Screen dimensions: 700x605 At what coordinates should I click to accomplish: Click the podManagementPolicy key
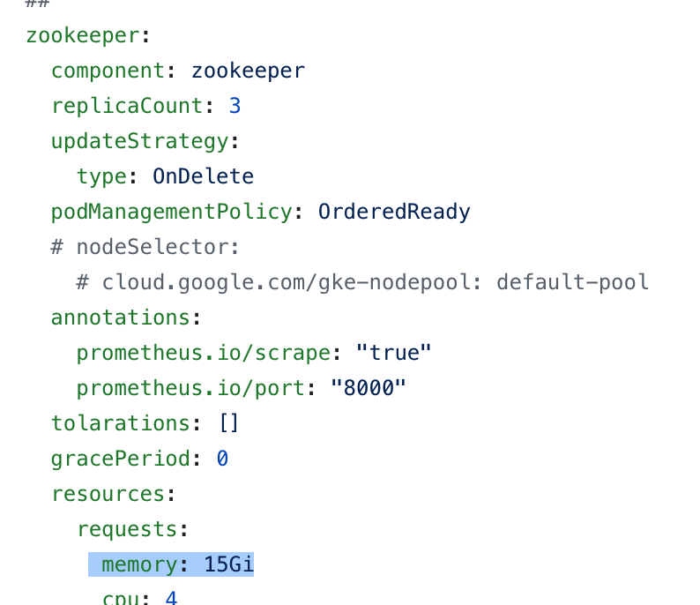pyautogui.click(x=171, y=212)
